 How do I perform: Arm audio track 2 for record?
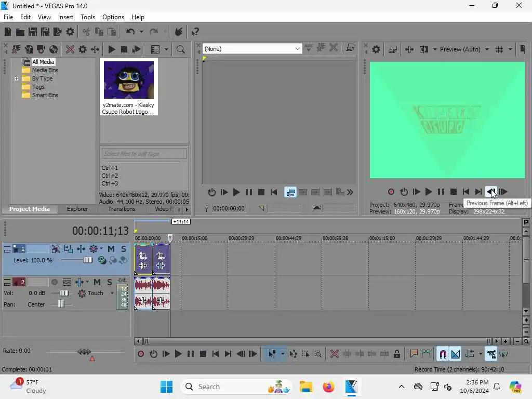coord(54,282)
